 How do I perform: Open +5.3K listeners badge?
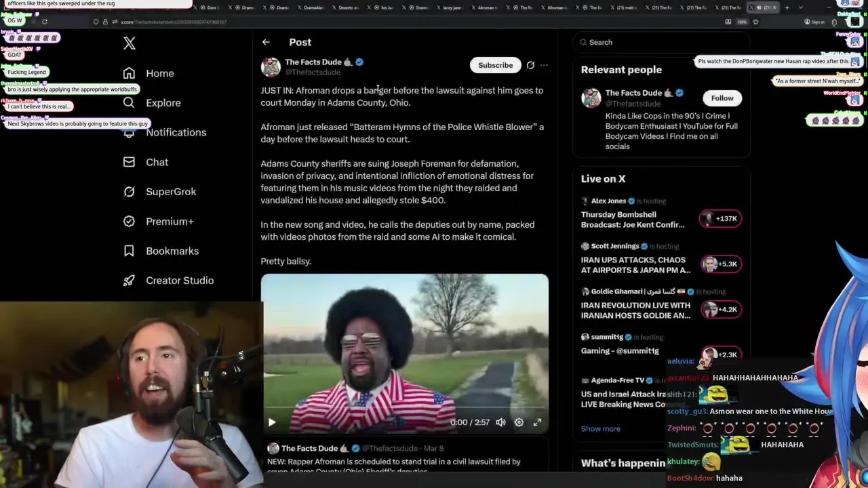point(720,264)
